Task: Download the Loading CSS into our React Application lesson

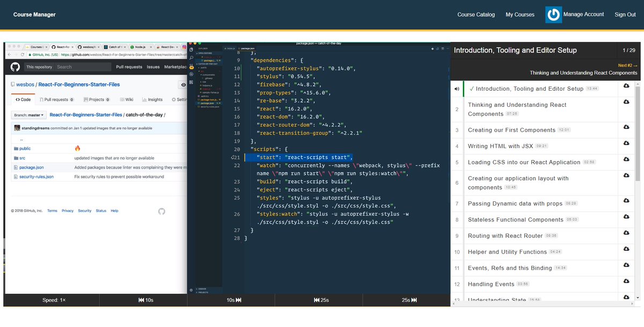Action: pyautogui.click(x=626, y=159)
